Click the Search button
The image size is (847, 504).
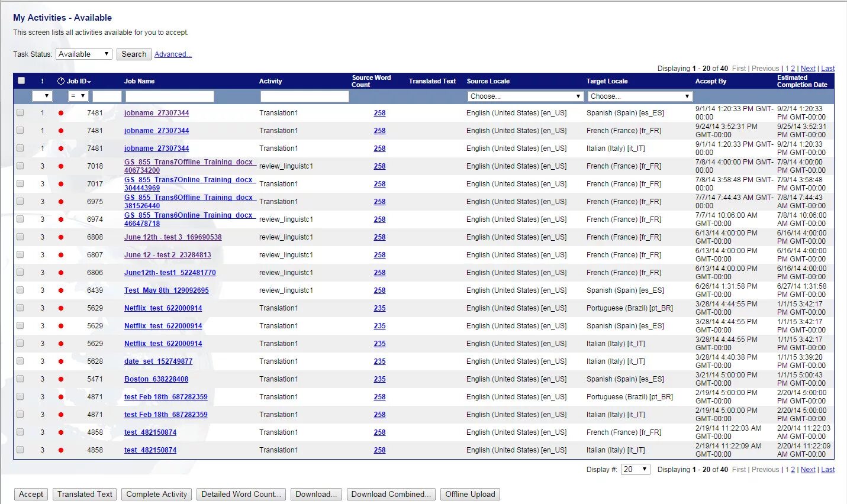133,54
